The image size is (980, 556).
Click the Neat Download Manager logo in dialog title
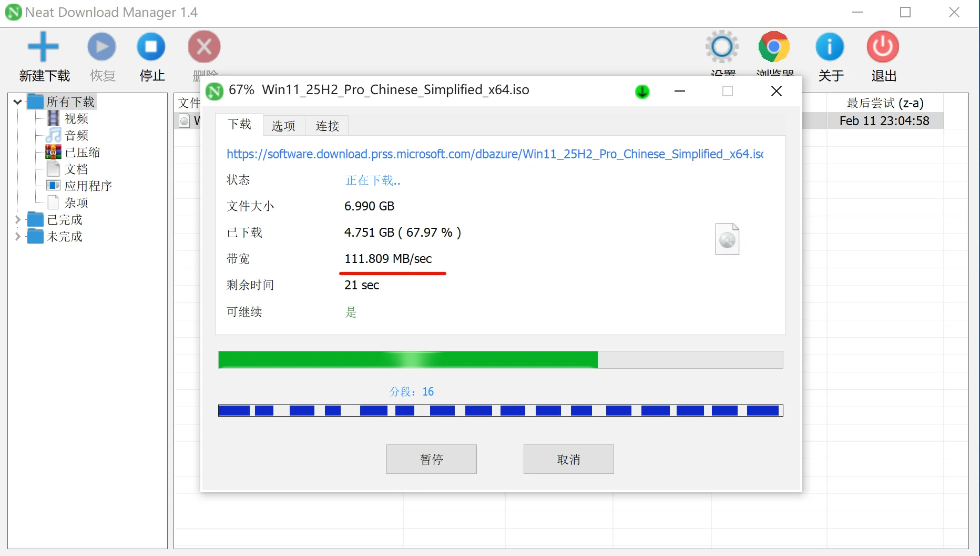(x=214, y=91)
